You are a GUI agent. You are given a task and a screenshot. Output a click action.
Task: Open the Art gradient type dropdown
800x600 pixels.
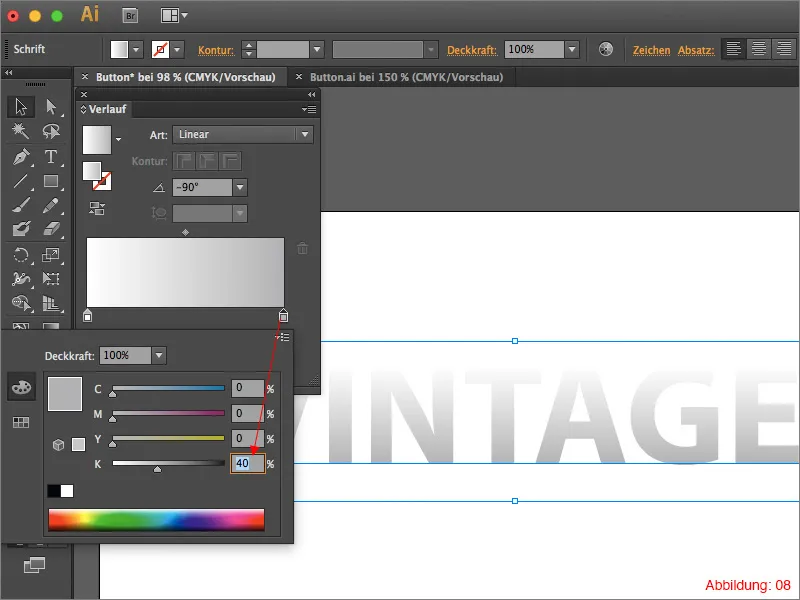[x=305, y=135]
